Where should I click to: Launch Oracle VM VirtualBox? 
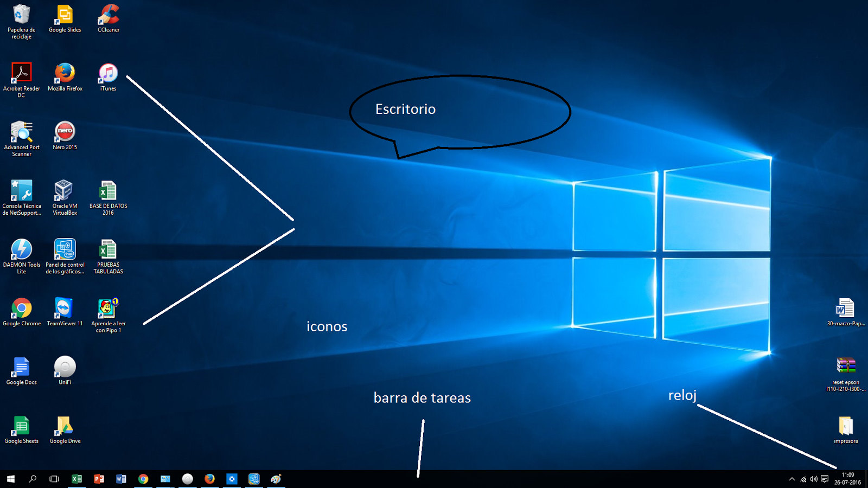[64, 191]
